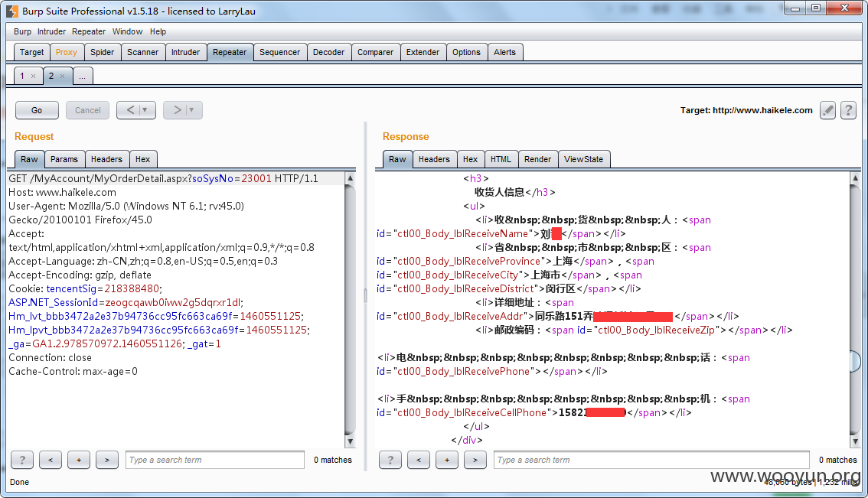Show request Hex view
Screen dimensions: 868x498
(x=143, y=159)
